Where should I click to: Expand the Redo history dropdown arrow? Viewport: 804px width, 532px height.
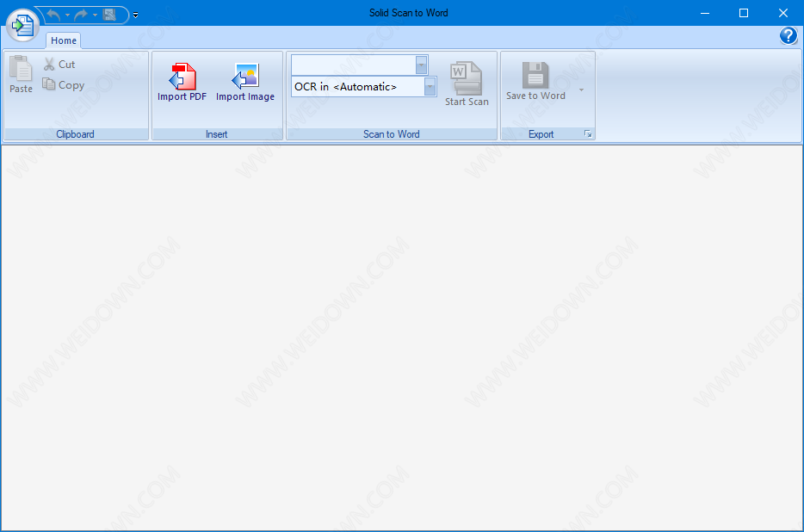click(95, 15)
